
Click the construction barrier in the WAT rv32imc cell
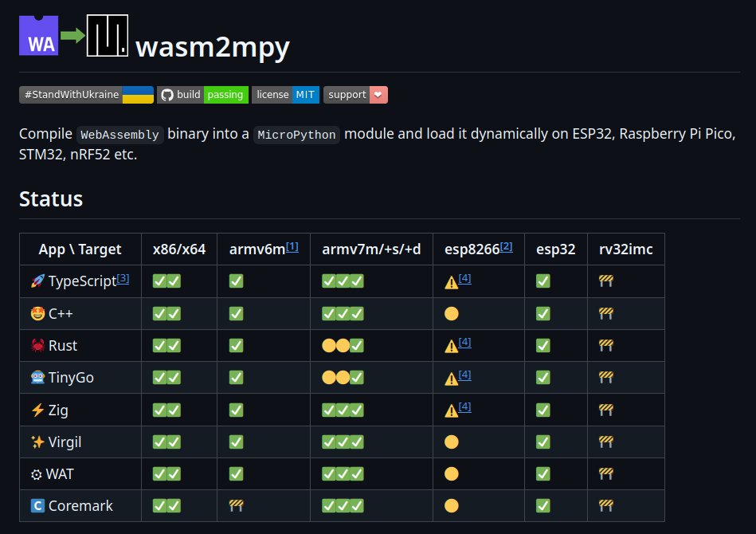click(x=606, y=473)
